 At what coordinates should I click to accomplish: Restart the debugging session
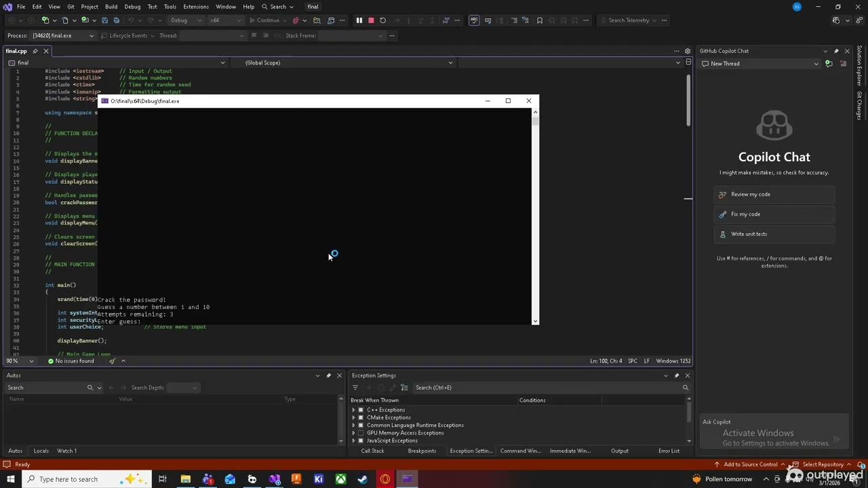[x=382, y=20]
